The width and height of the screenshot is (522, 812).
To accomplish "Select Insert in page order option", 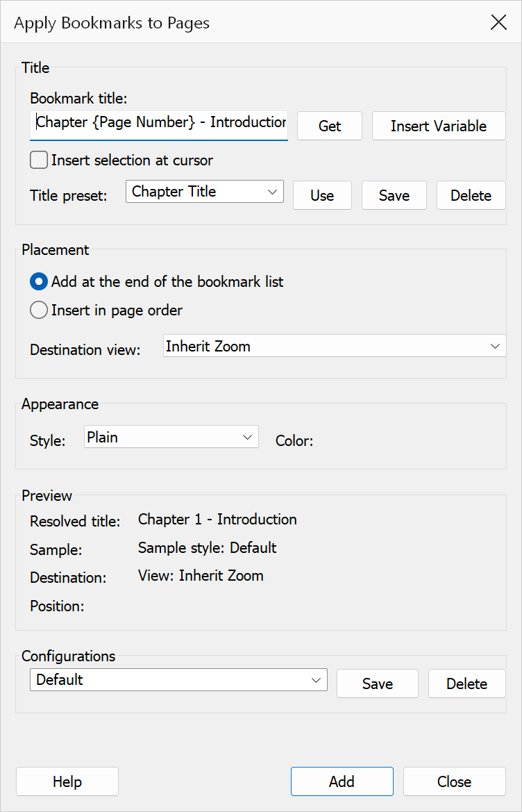I will 39,310.
